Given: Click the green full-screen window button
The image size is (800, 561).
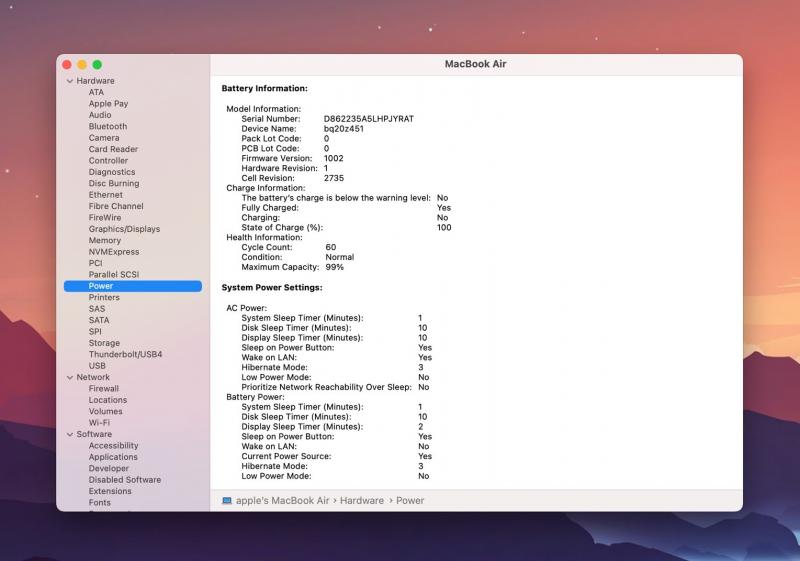Looking at the screenshot, I should pyautogui.click(x=98, y=64).
